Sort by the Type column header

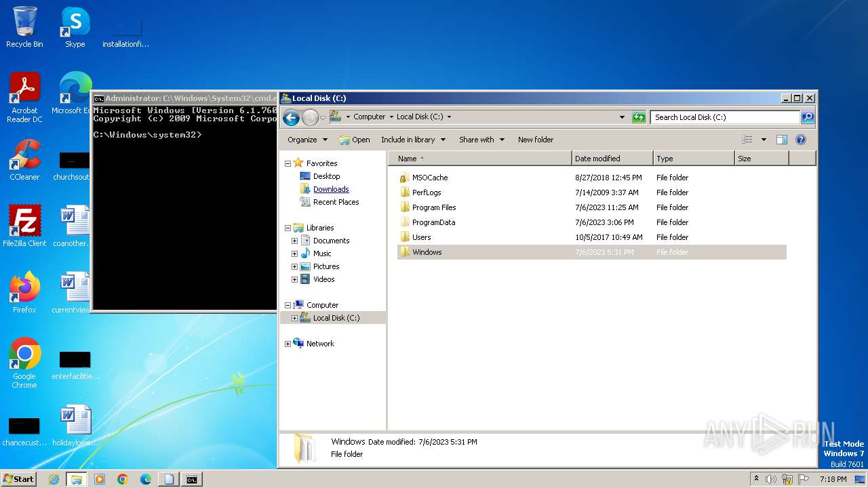(x=694, y=159)
